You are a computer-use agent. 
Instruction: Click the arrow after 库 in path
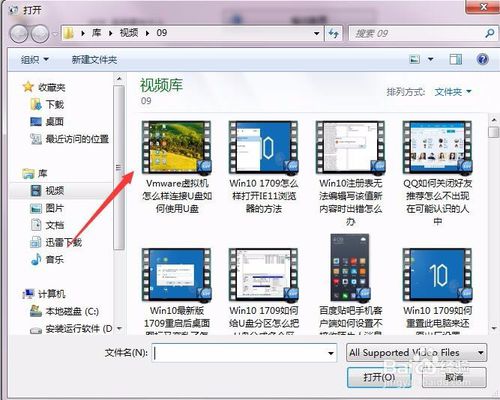tap(110, 33)
